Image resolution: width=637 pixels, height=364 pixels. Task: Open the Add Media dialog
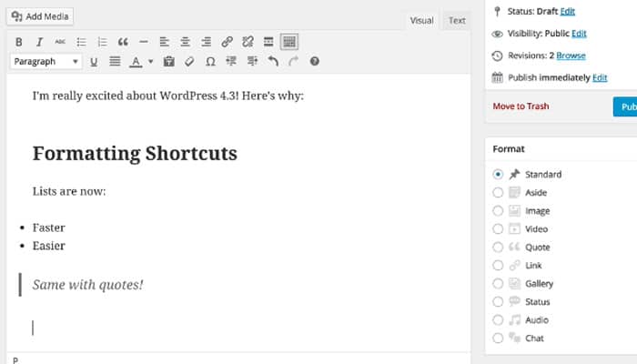tap(41, 16)
